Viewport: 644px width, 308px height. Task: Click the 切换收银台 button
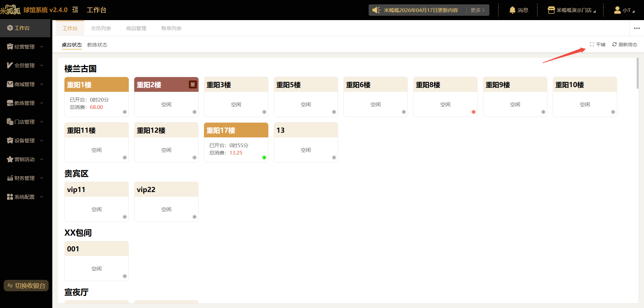tap(26, 286)
